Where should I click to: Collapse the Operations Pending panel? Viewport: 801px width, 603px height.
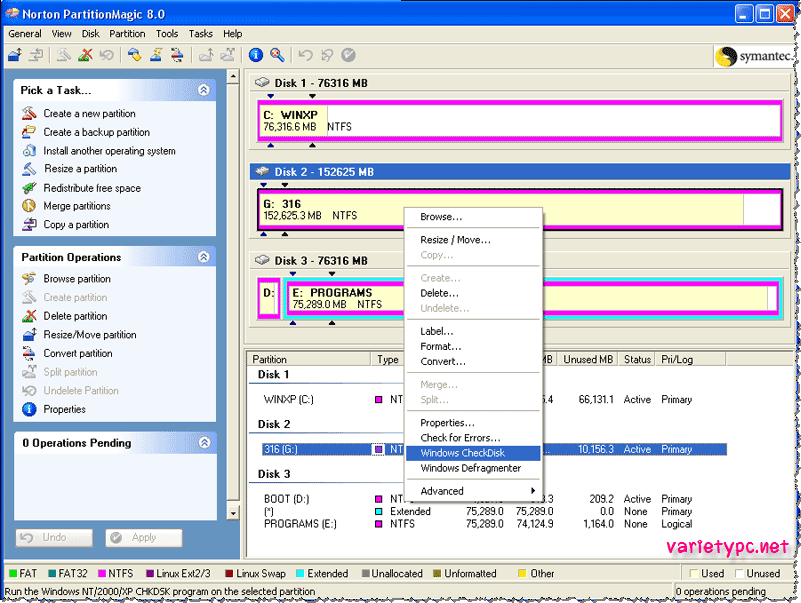click(x=204, y=442)
